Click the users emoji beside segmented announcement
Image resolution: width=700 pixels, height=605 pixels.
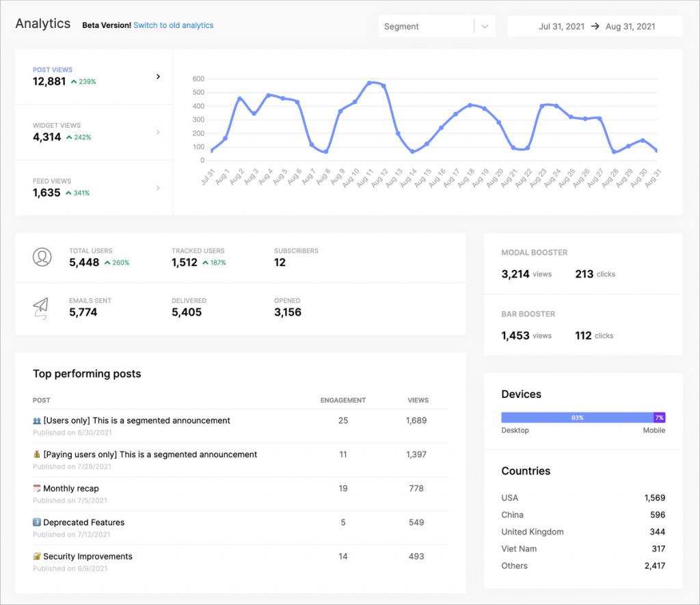pos(37,420)
